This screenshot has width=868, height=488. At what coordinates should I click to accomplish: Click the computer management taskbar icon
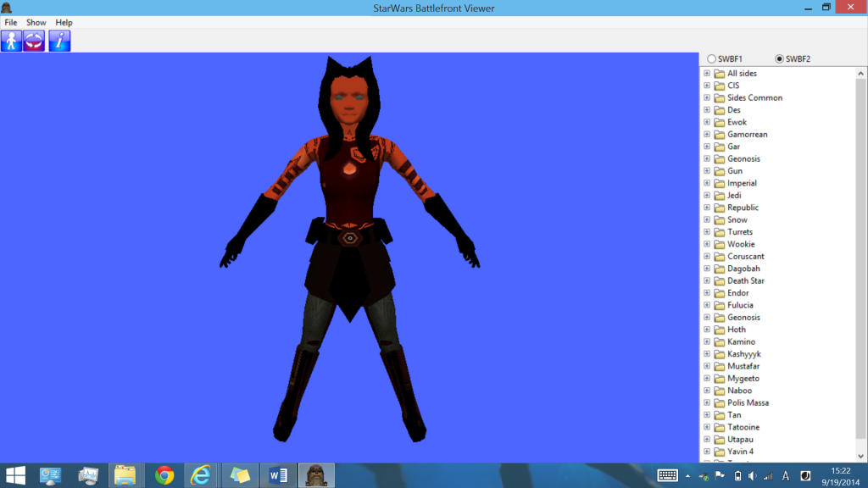tap(50, 475)
